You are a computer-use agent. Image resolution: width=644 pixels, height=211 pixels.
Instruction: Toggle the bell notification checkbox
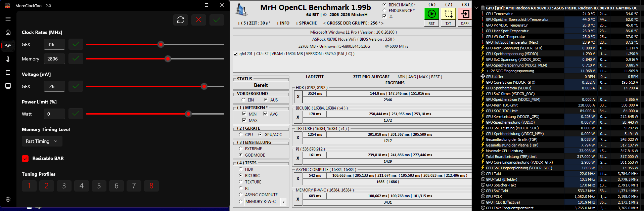pyautogui.click(x=384, y=16)
